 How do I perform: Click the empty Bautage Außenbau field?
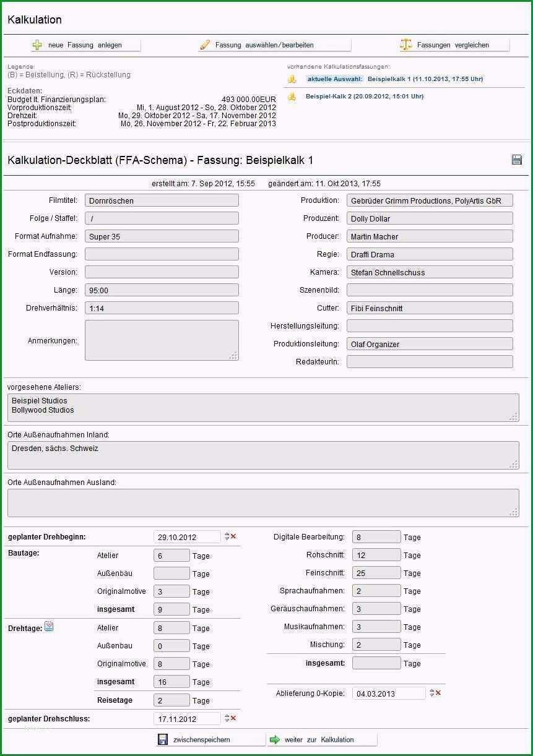coord(171,573)
